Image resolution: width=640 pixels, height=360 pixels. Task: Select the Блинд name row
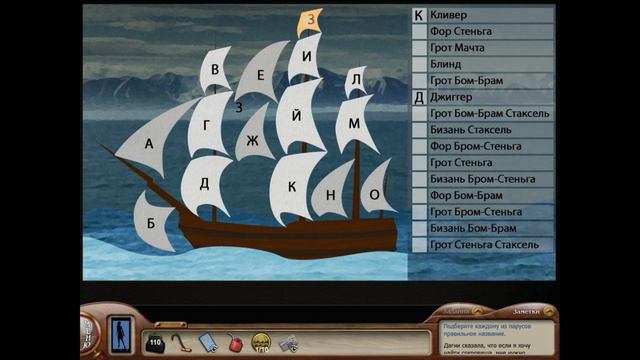pos(491,64)
